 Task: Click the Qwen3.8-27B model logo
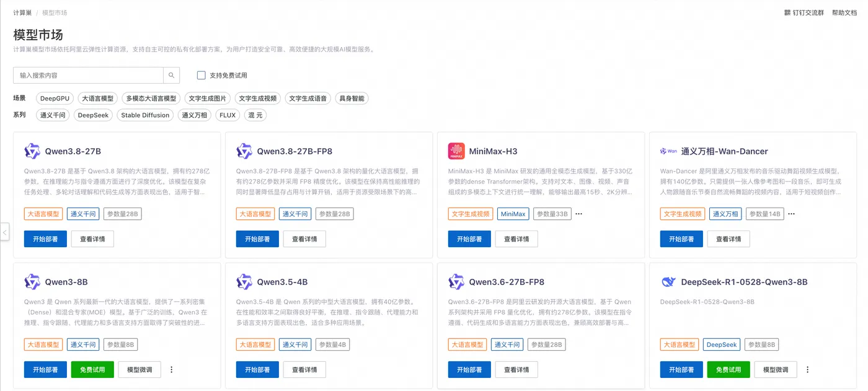pos(32,151)
